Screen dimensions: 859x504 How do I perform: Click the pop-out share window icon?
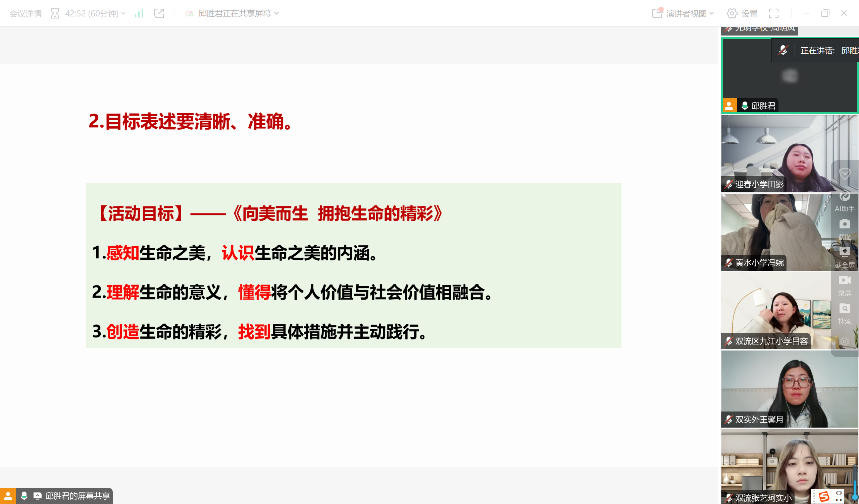159,13
